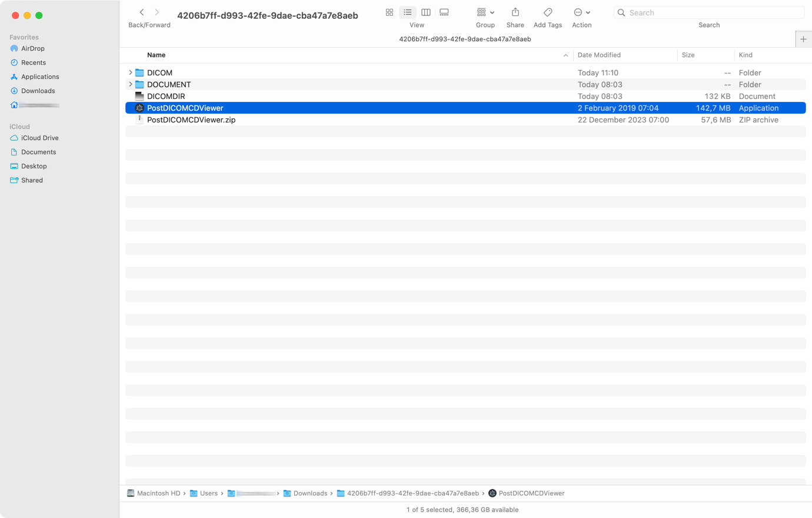
Task: Sort files by the Name column header
Action: pyautogui.click(x=156, y=55)
